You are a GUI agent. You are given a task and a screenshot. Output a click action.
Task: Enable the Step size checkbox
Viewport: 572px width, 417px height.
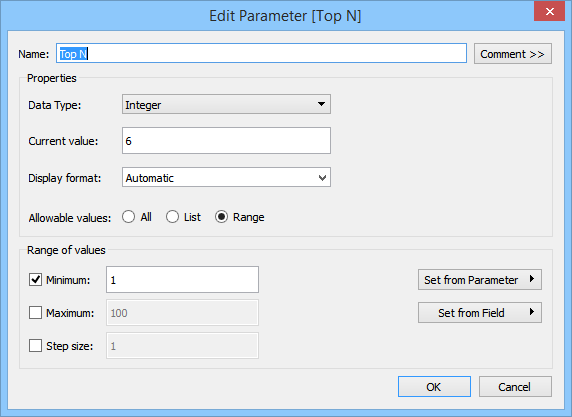pos(35,345)
